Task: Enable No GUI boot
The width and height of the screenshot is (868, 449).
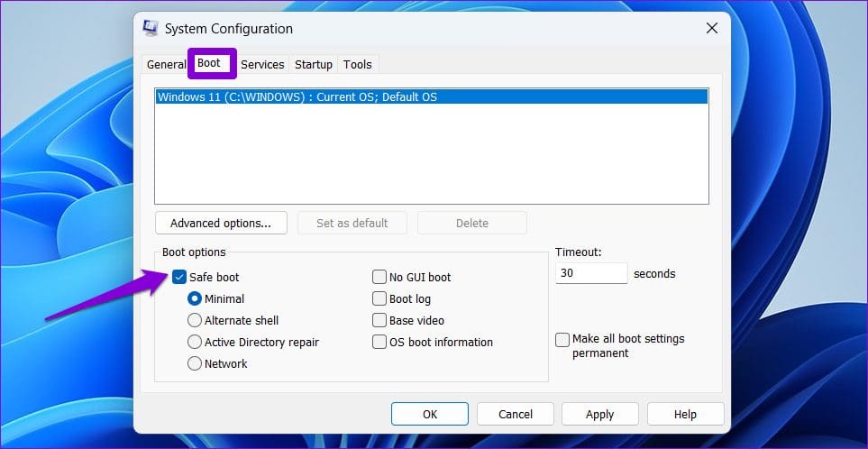Action: [x=379, y=277]
